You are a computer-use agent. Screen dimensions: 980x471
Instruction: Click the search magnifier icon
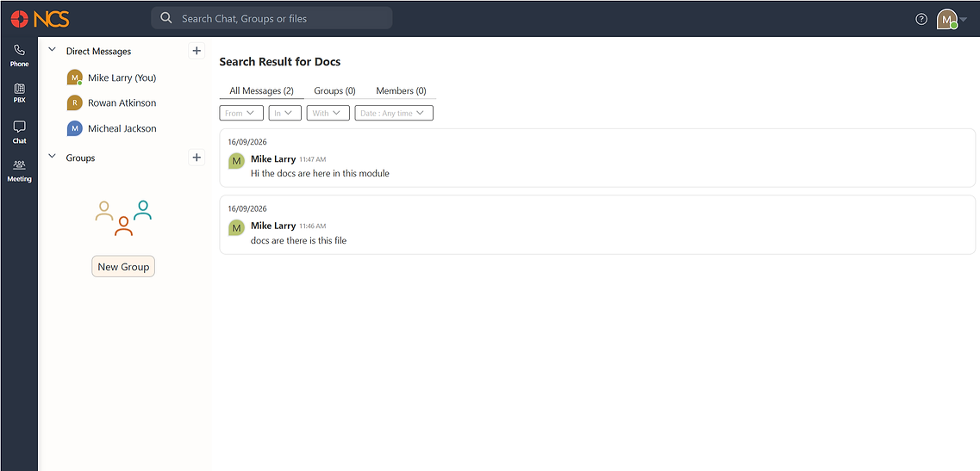pos(166,18)
